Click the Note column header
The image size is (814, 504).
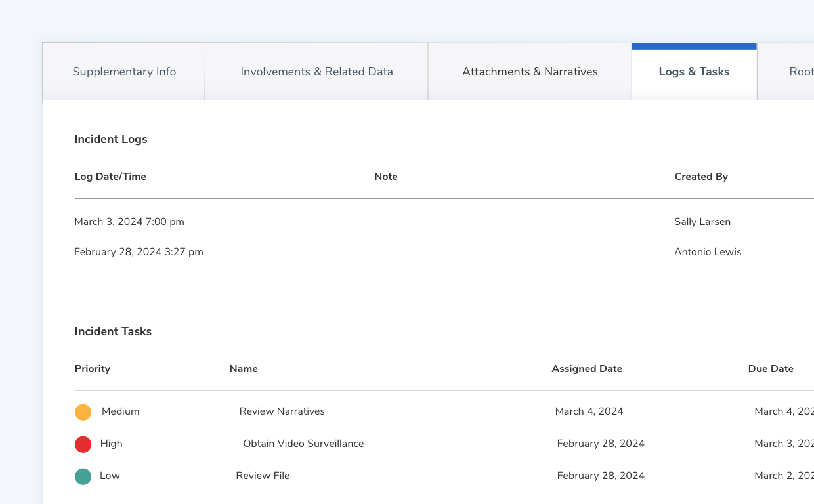pyautogui.click(x=386, y=177)
